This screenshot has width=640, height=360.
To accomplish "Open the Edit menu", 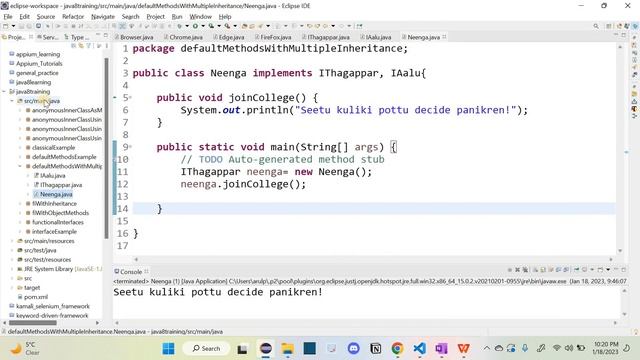I will tap(24, 17).
